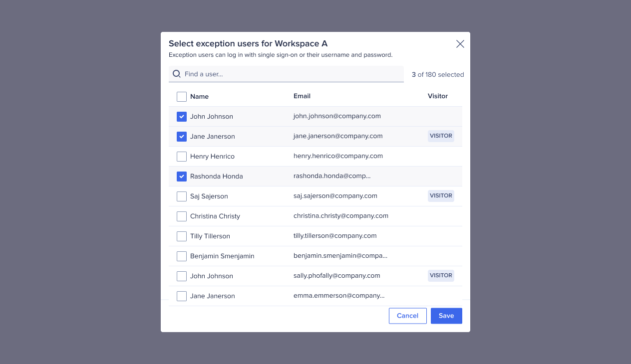631x364 pixels.
Task: Check Christina Christy's checkbox
Action: click(x=181, y=216)
